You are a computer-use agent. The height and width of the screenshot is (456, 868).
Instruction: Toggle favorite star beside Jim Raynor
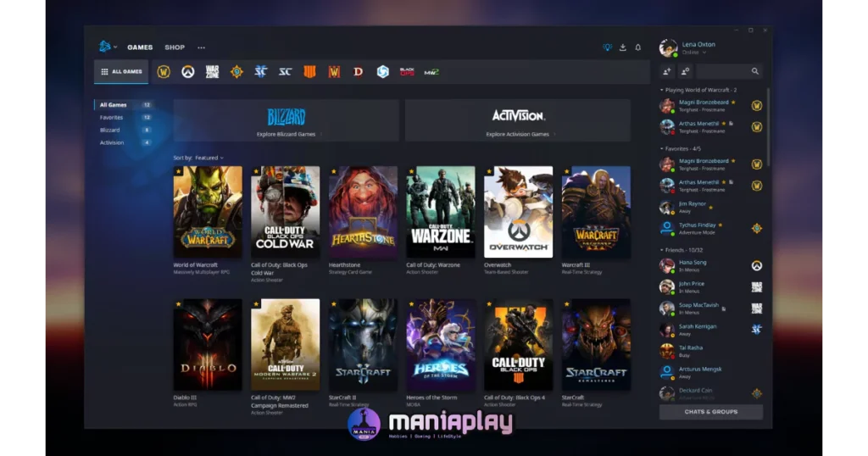click(711, 208)
